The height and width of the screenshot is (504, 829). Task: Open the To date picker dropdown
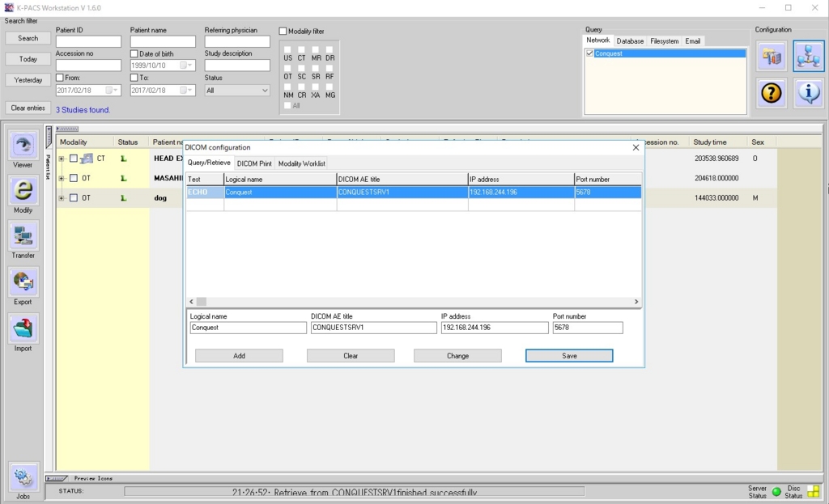pyautogui.click(x=187, y=91)
